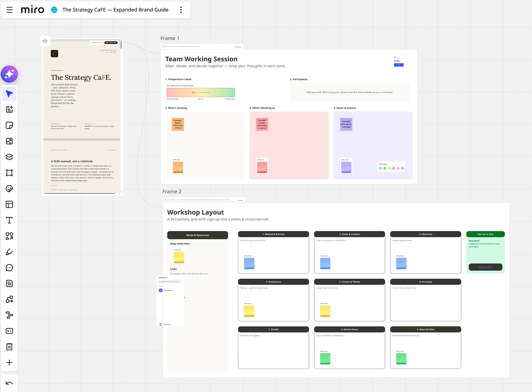This screenshot has height=392, width=532.
Task: Open the Document tool in sidebar
Action: (x=9, y=283)
